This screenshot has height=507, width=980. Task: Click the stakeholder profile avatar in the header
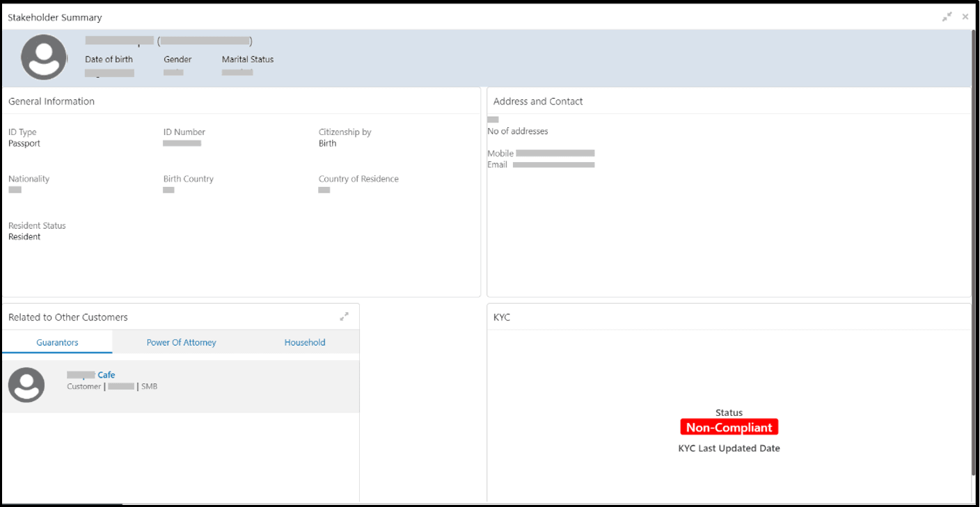click(x=44, y=57)
